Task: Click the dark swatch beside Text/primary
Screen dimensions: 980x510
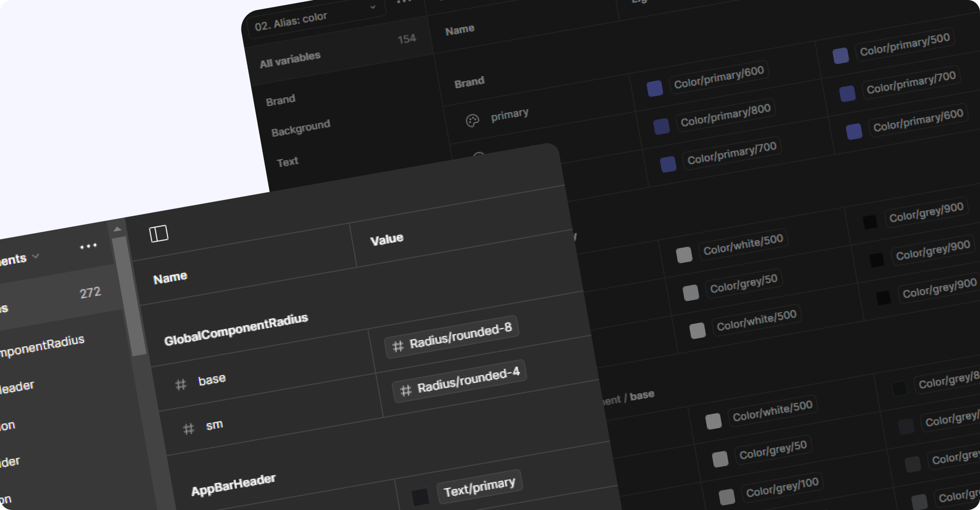Action: 420,497
